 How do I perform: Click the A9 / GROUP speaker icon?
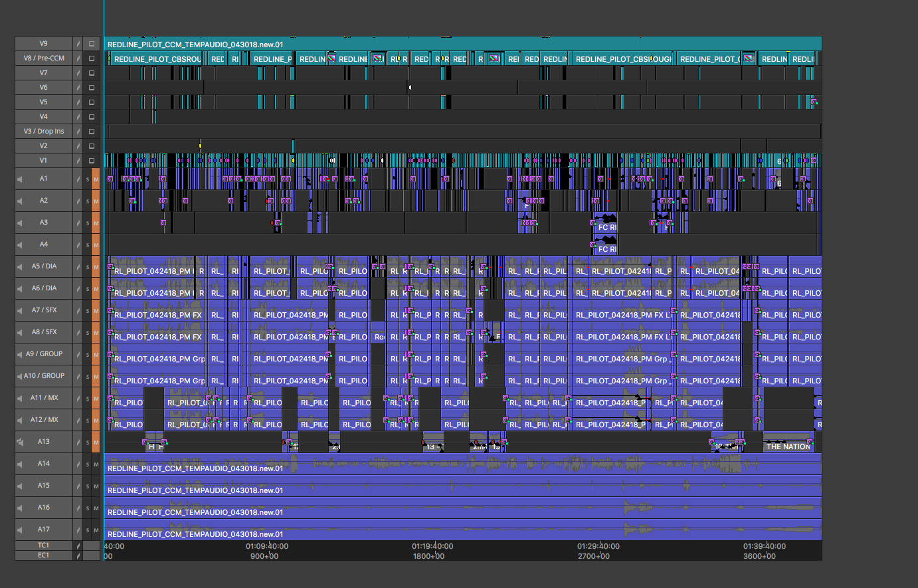tap(19, 355)
